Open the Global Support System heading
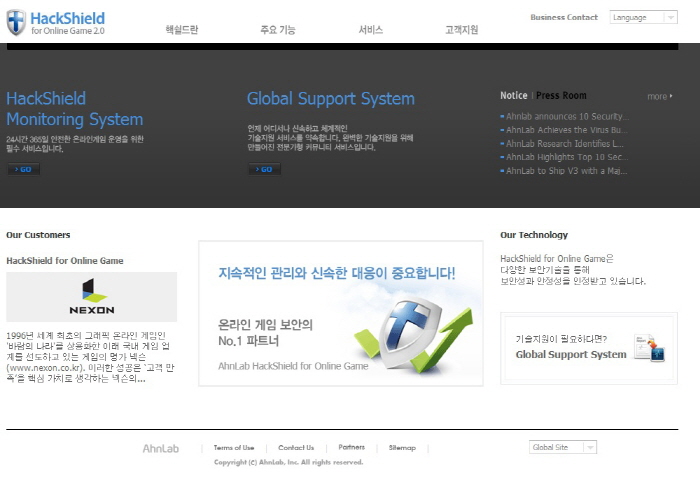700x500 pixels. click(331, 99)
